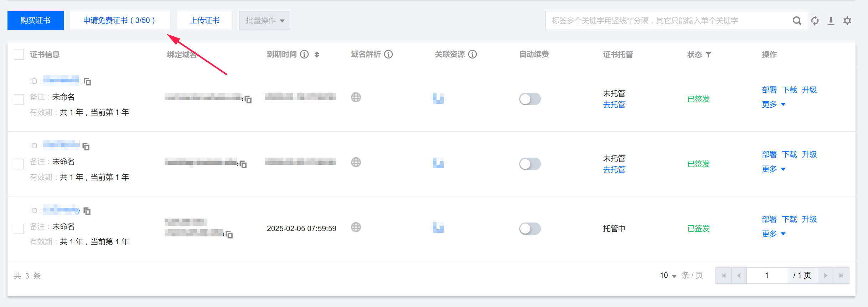Open the 批量操作 dropdown

coord(264,21)
